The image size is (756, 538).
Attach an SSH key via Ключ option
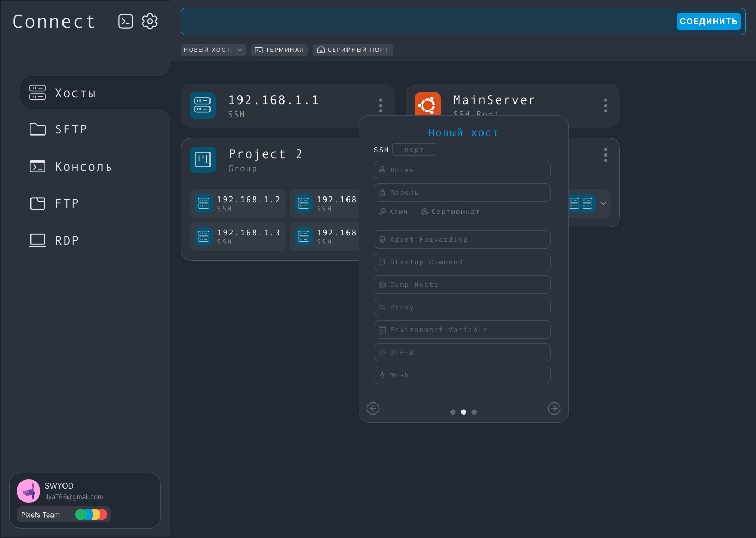393,211
